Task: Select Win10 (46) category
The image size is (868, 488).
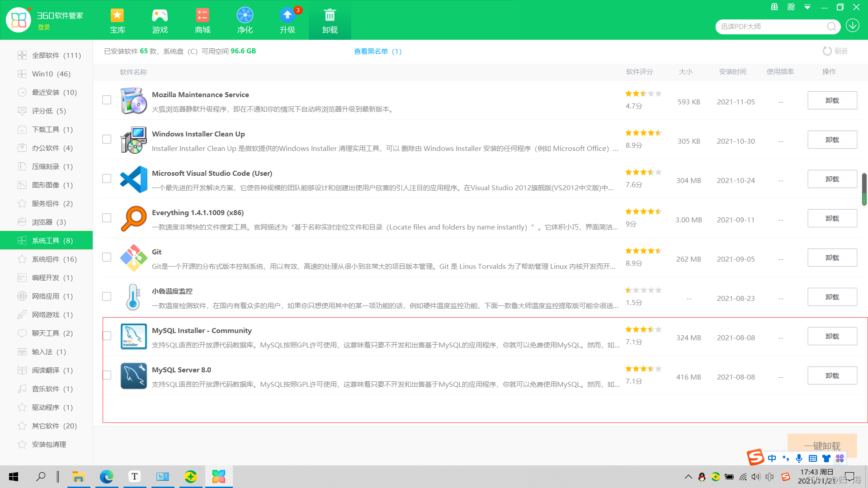Action: pyautogui.click(x=46, y=74)
